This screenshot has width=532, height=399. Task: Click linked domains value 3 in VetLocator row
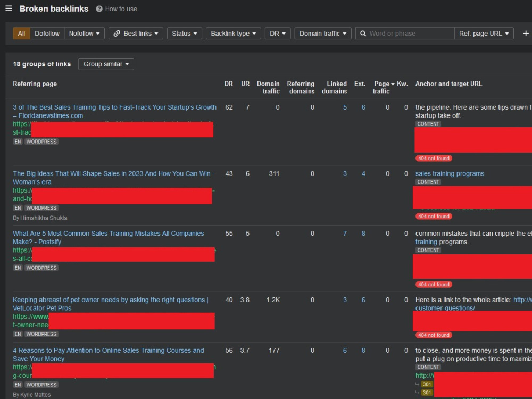click(x=345, y=300)
